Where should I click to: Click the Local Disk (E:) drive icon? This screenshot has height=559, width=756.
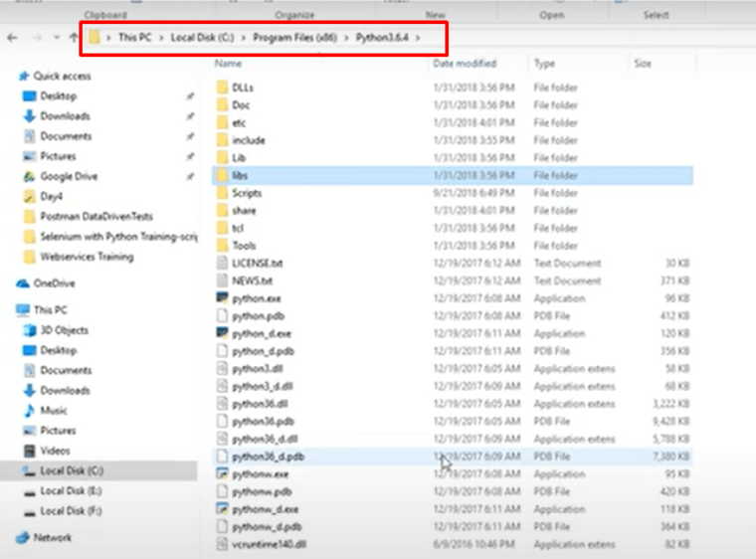pyautogui.click(x=30, y=491)
